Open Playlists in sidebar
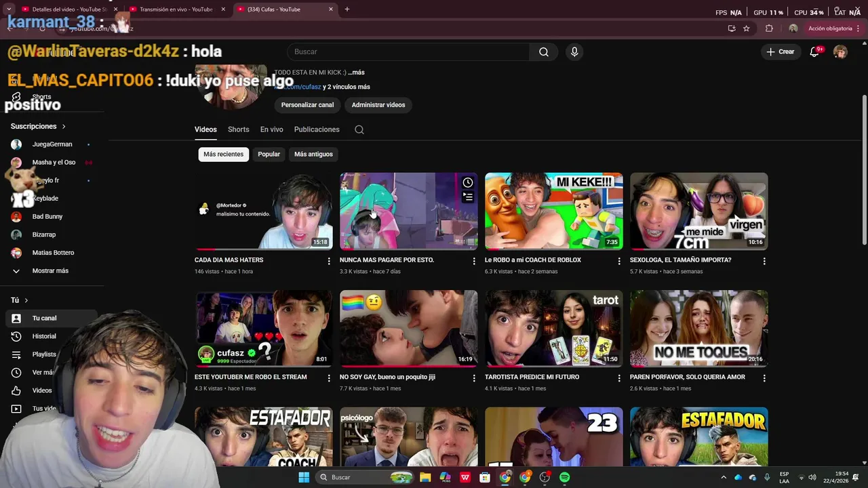This screenshot has height=488, width=868. [x=44, y=354]
